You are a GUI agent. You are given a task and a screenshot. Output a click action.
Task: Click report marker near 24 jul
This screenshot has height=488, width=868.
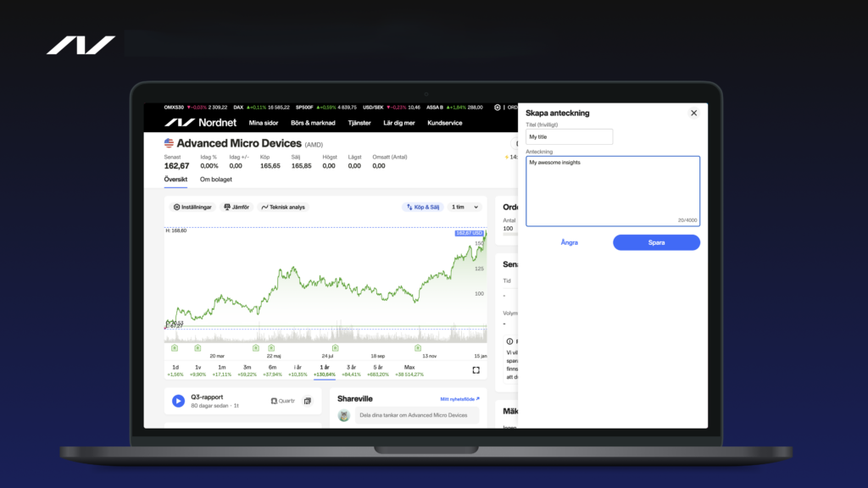coord(335,348)
